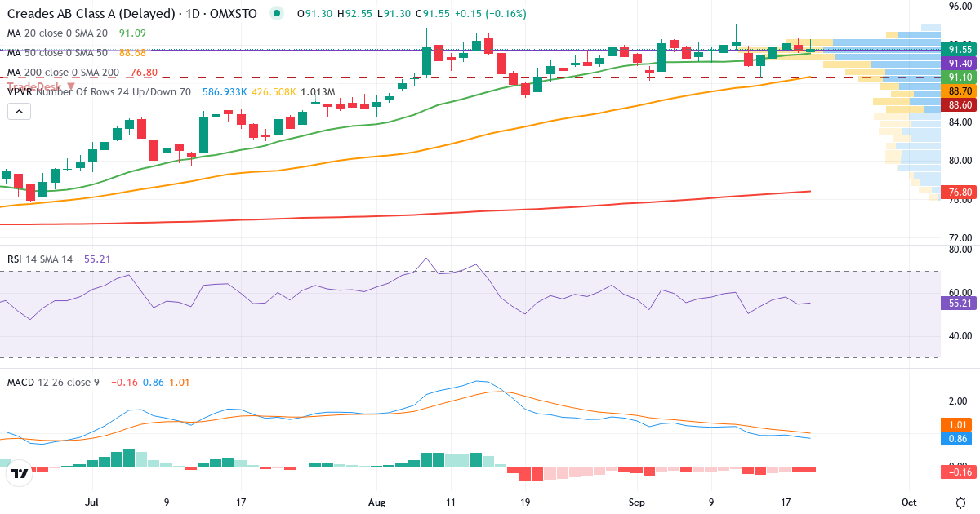Viewport: 980px width, 514px height.
Task: Click the close price C91.55
Action: 432,14
